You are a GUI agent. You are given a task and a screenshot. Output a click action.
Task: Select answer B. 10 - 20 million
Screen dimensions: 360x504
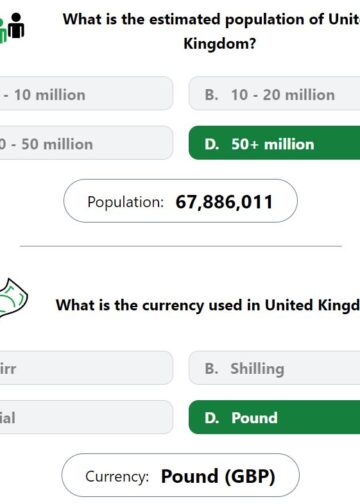tap(274, 93)
